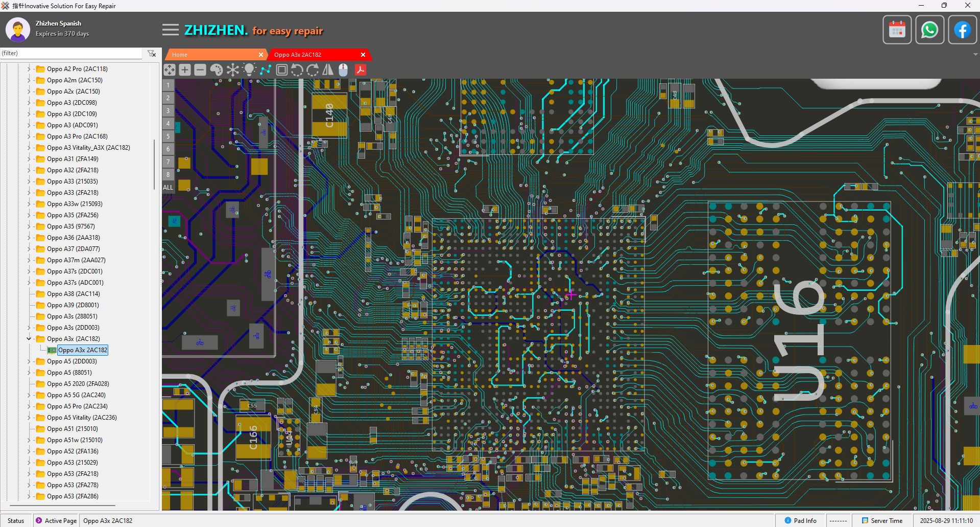Click the U16 chip on the board
Screen dimensions: 980x527
[x=799, y=341]
